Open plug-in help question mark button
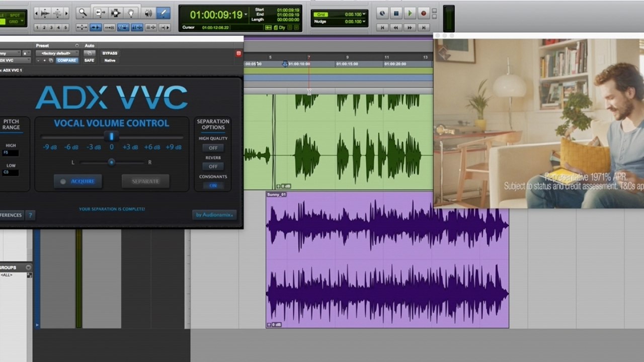Viewport: 644px width, 362px height. 30,215
